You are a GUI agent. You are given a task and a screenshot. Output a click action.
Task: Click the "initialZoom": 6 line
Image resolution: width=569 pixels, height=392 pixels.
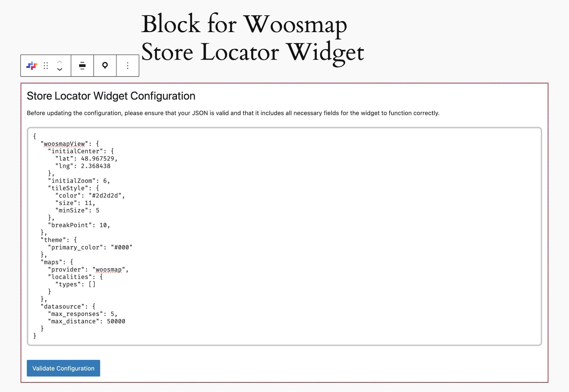pyautogui.click(x=79, y=181)
